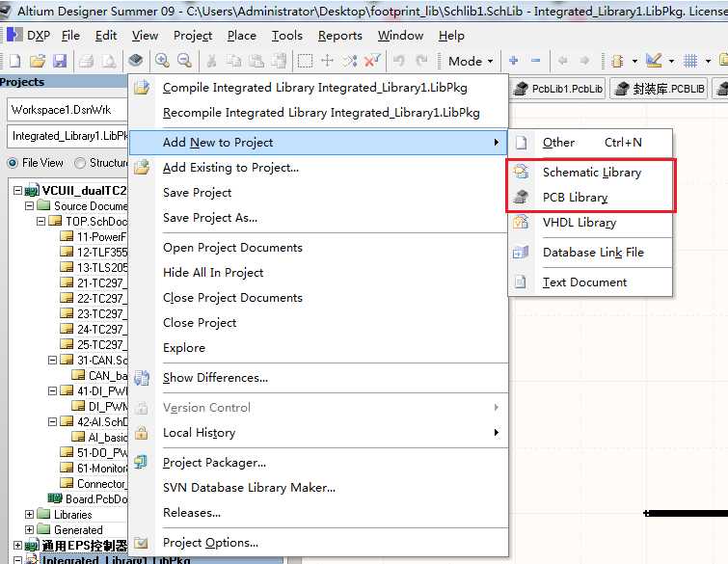Image resolution: width=728 pixels, height=564 pixels.
Task: Click the Zoom Out magnifier icon
Action: (184, 61)
